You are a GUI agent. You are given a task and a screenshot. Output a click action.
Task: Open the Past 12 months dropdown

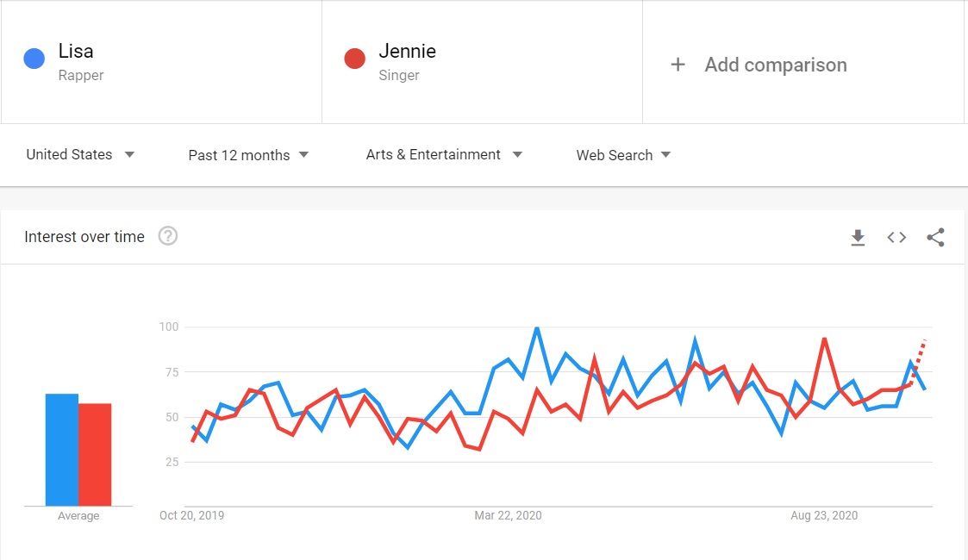coord(248,155)
